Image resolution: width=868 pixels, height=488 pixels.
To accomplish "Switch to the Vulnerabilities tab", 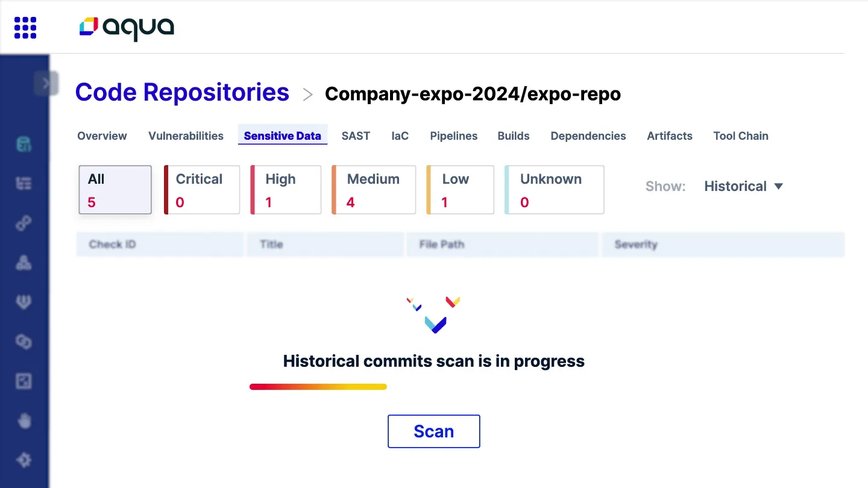I will point(186,136).
